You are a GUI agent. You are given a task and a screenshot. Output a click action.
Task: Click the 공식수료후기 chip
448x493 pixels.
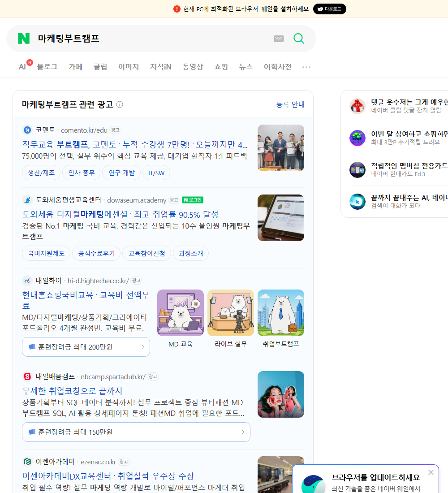point(96,253)
